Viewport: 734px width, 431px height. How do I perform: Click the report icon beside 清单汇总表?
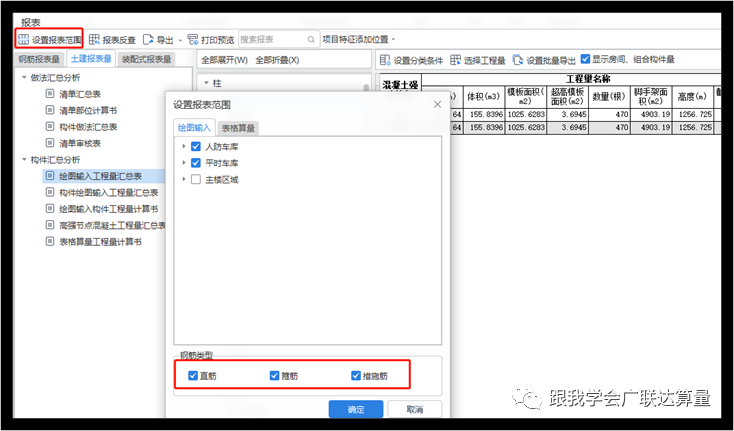click(x=50, y=94)
